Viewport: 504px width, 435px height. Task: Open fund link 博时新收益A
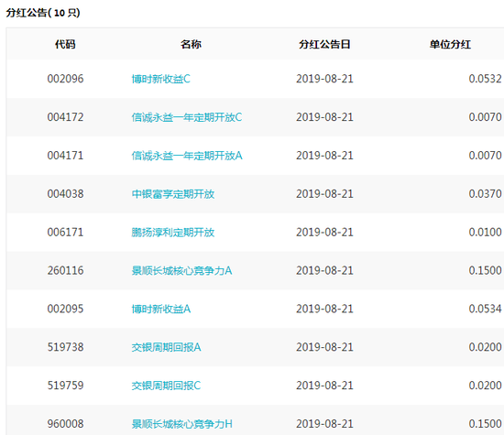(161, 309)
